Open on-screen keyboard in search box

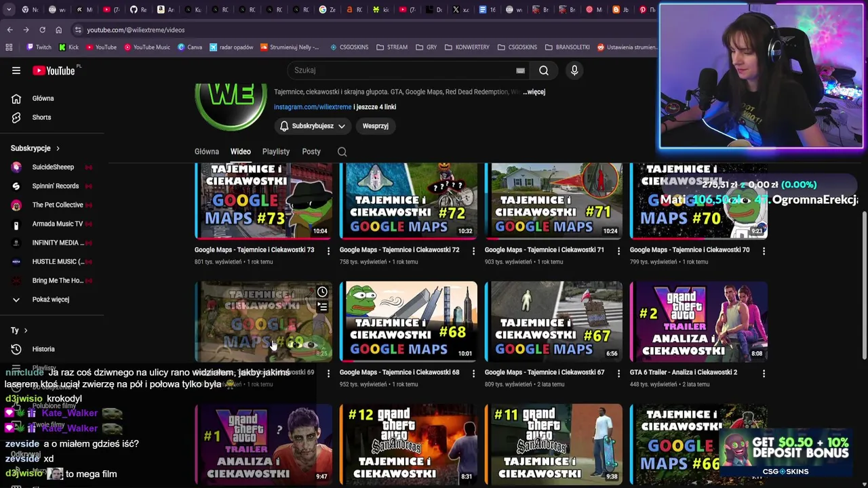(520, 70)
